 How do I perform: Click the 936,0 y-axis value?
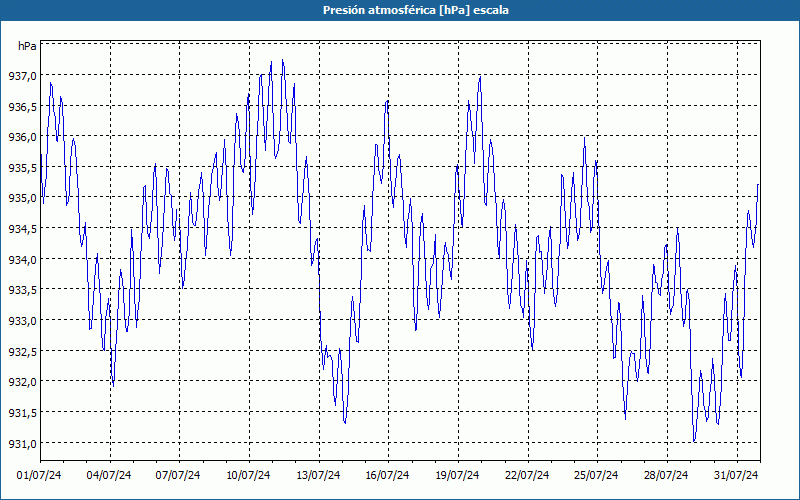tap(22, 137)
